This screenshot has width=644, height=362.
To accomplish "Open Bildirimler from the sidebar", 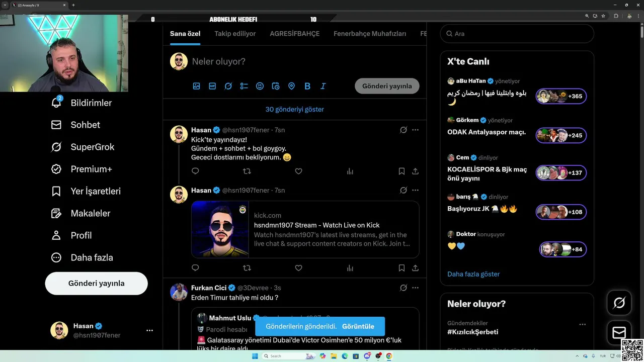I will pyautogui.click(x=82, y=103).
